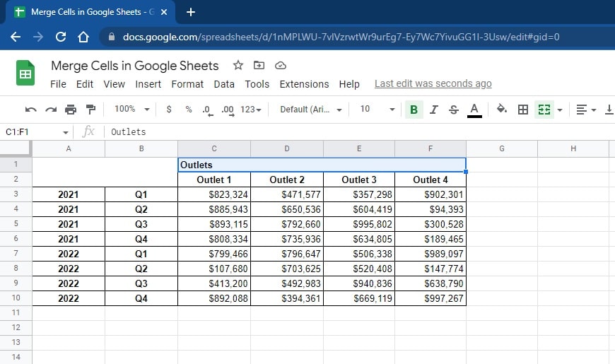Open the Edit menu
615x364 pixels.
click(x=85, y=84)
